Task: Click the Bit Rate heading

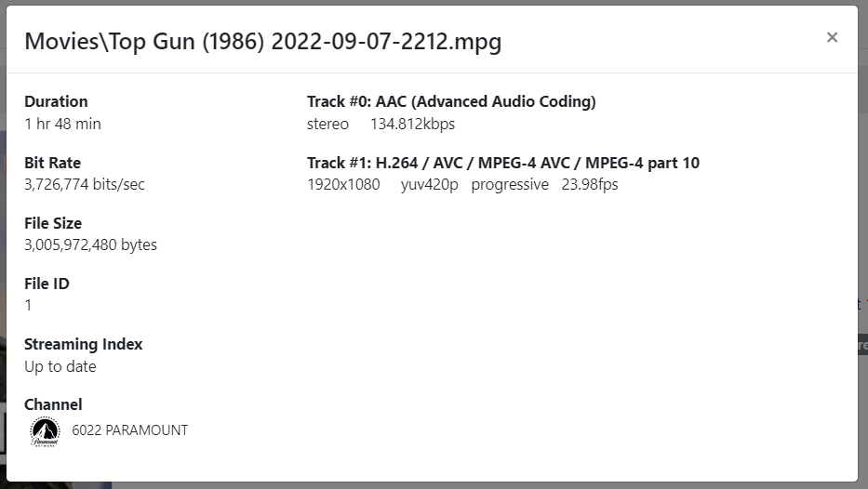Action: [x=52, y=163]
